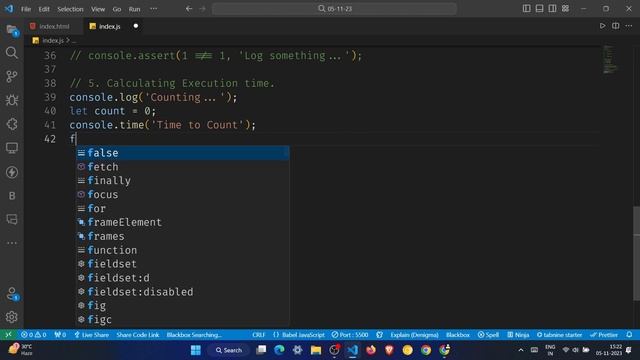Click tabnine starter status item
Image resolution: width=640 pixels, height=360 pixels.
559,335
